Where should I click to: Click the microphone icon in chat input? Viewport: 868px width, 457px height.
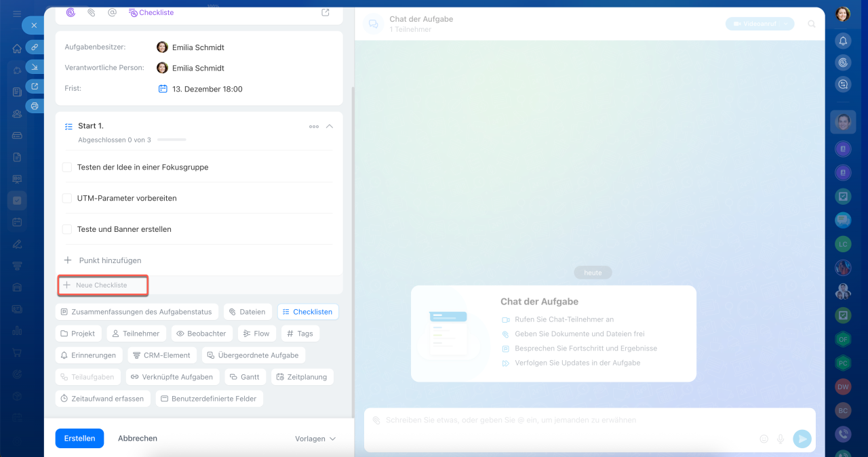point(781,439)
